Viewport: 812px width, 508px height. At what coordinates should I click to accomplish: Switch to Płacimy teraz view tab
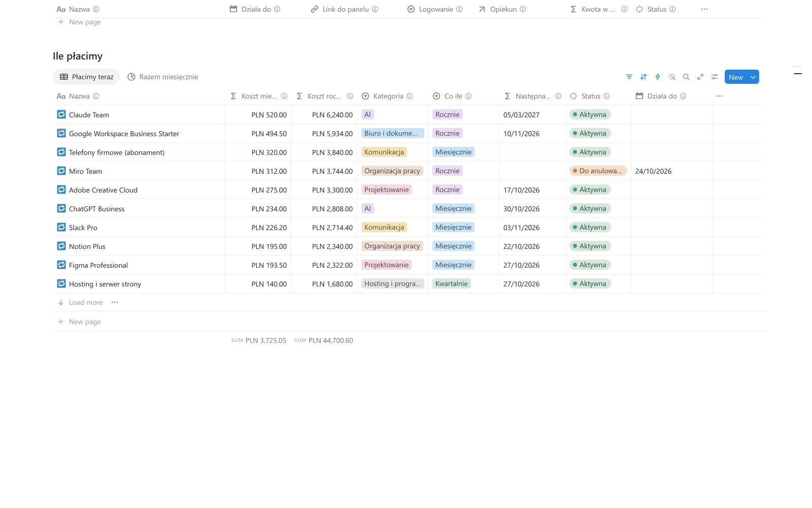click(86, 77)
